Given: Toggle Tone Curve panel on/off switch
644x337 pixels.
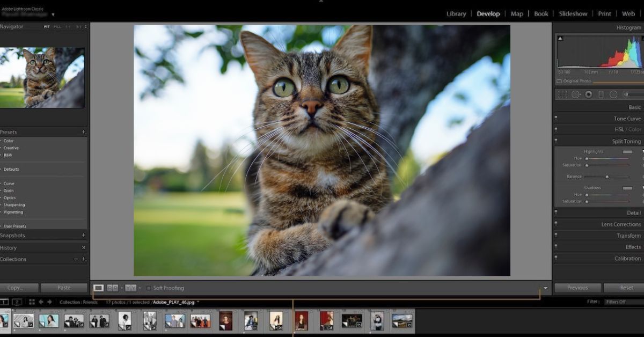Looking at the screenshot, I should click(x=556, y=118).
